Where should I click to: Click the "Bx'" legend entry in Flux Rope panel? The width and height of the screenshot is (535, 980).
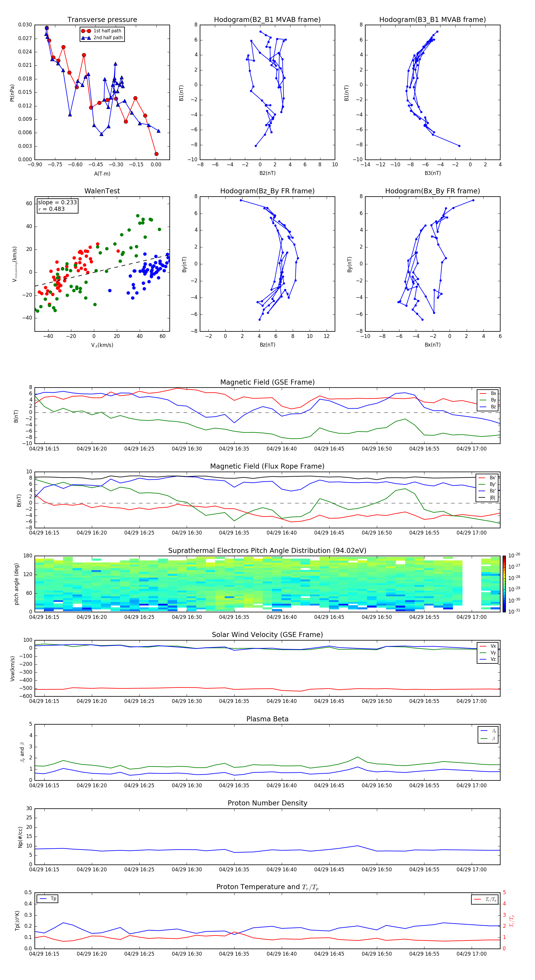coord(488,478)
